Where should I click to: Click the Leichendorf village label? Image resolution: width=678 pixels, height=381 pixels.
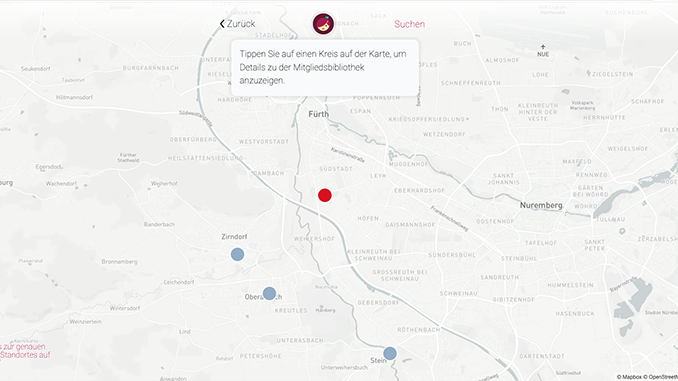tap(179, 282)
